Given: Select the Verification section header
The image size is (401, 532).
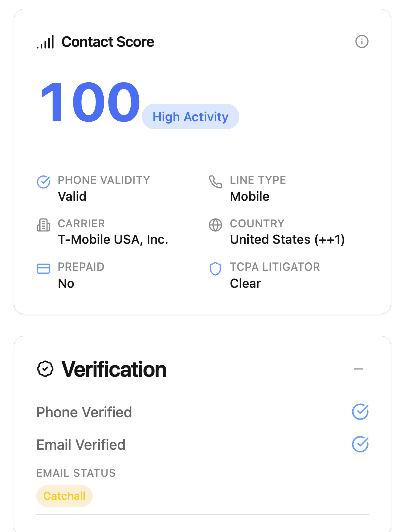Looking at the screenshot, I should click(114, 369).
